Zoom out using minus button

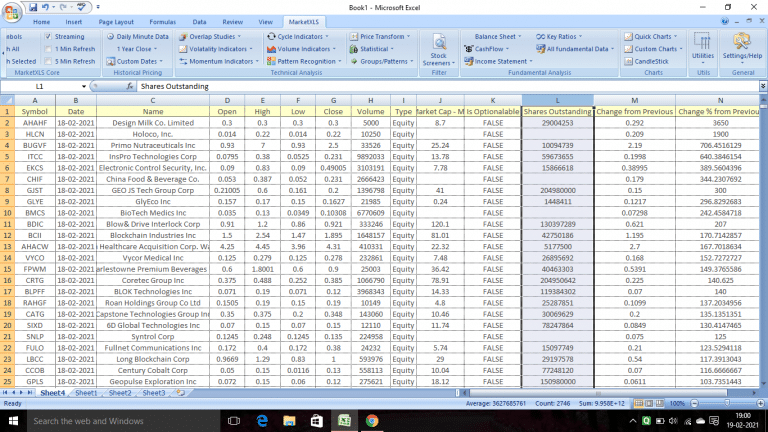click(695, 404)
